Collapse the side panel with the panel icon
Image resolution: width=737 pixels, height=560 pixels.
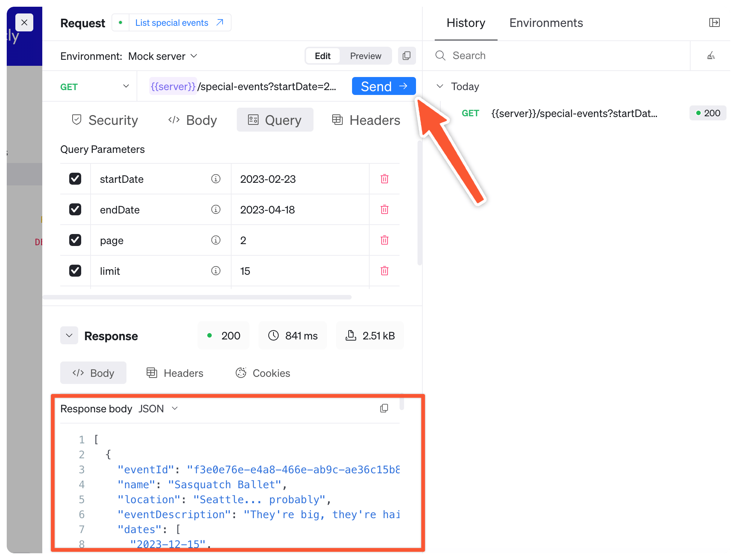click(x=715, y=22)
